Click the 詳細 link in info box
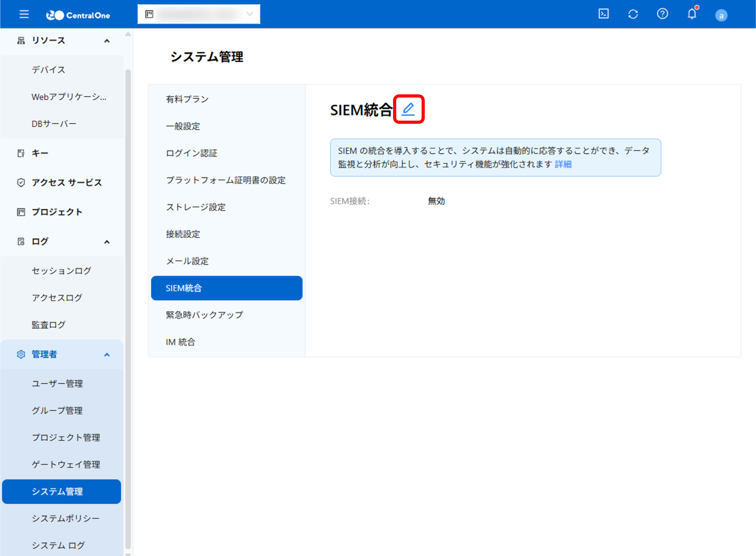The height and width of the screenshot is (556, 756). click(563, 164)
